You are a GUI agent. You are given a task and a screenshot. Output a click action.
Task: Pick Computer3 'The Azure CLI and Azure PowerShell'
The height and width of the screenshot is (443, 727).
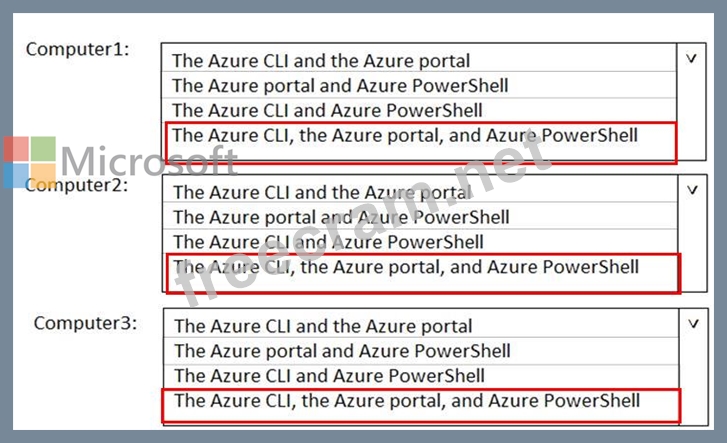point(329,376)
